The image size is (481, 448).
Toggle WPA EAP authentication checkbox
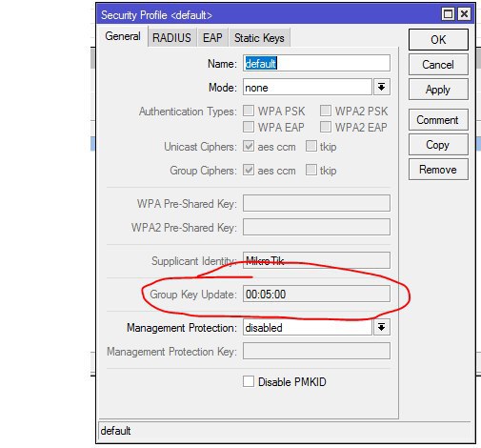[249, 127]
